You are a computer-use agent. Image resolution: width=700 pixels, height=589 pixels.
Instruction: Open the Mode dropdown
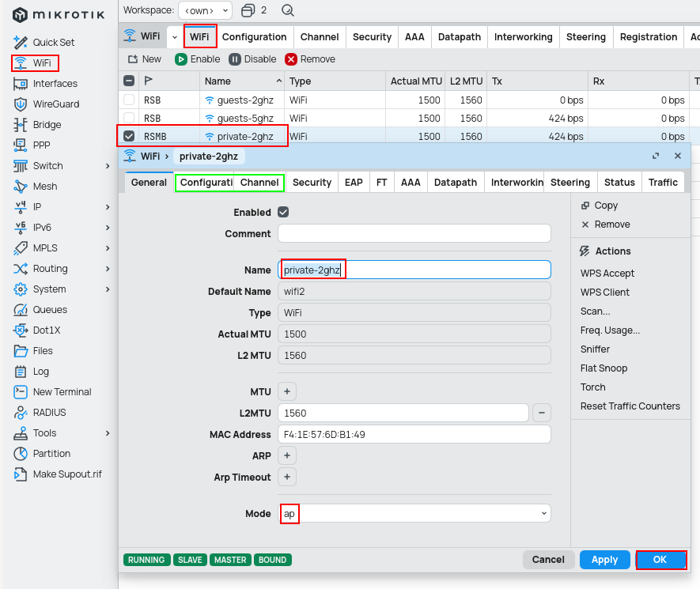[x=414, y=513]
